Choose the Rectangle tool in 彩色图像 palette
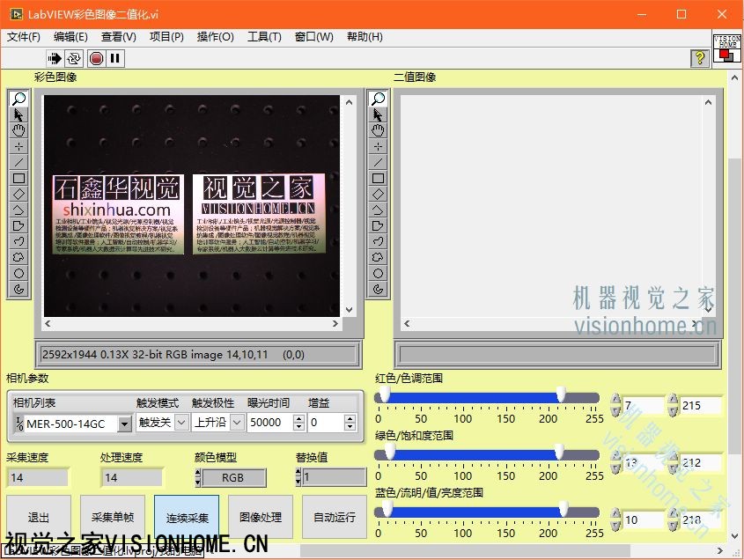The height and width of the screenshot is (560, 744). [18, 178]
